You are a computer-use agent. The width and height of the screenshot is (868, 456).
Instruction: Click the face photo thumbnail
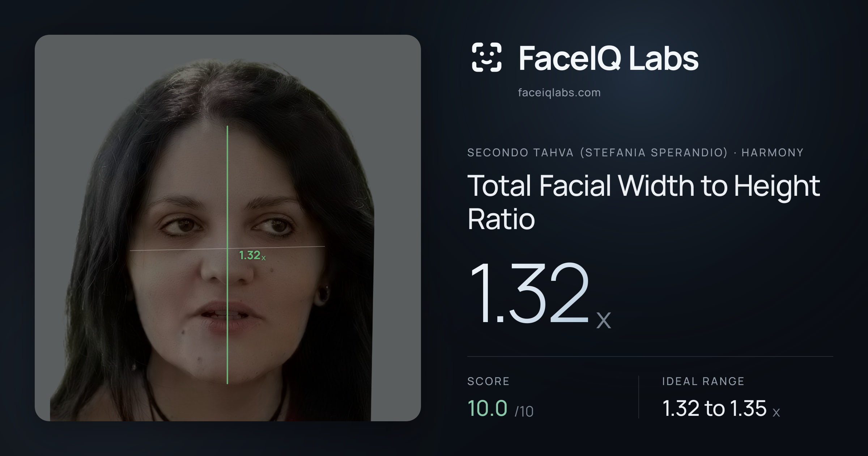tap(228, 228)
